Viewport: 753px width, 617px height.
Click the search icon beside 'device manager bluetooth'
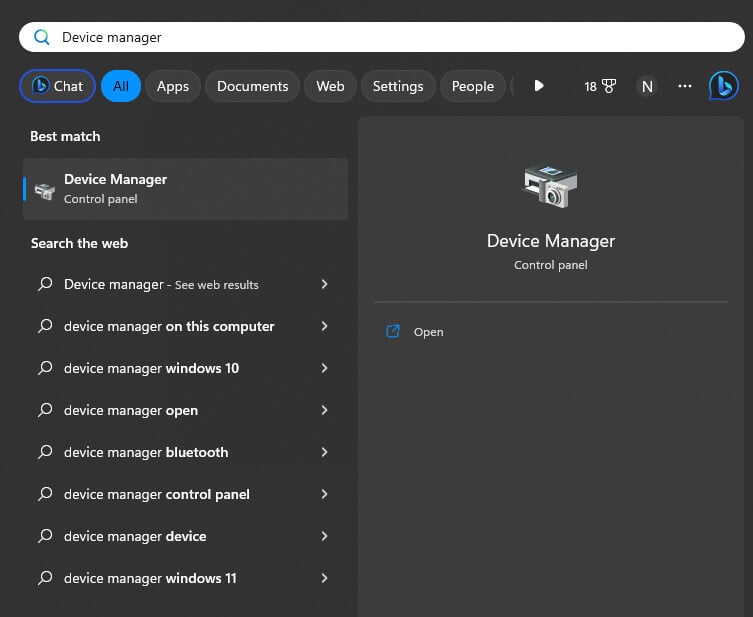pyautogui.click(x=44, y=452)
